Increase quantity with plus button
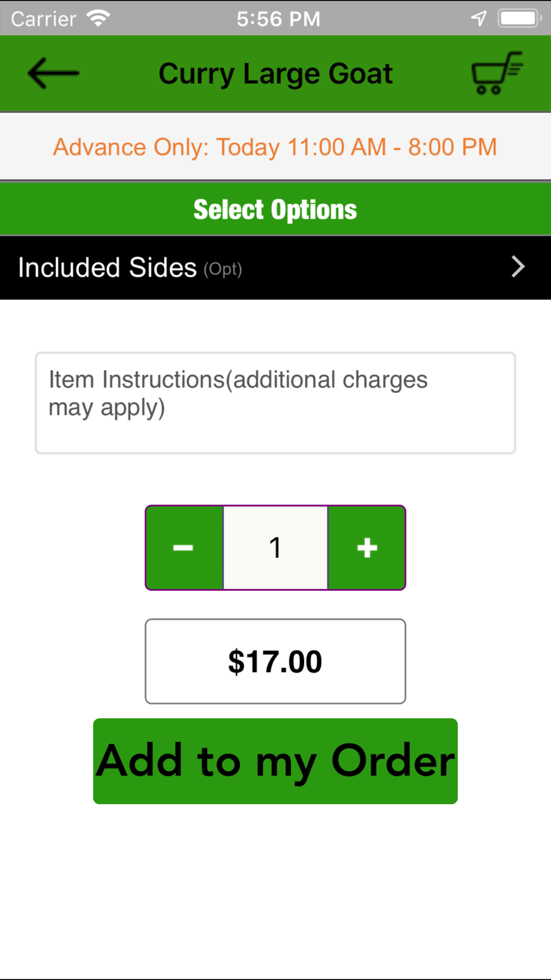Viewport: 551px width, 980px height. 367,548
